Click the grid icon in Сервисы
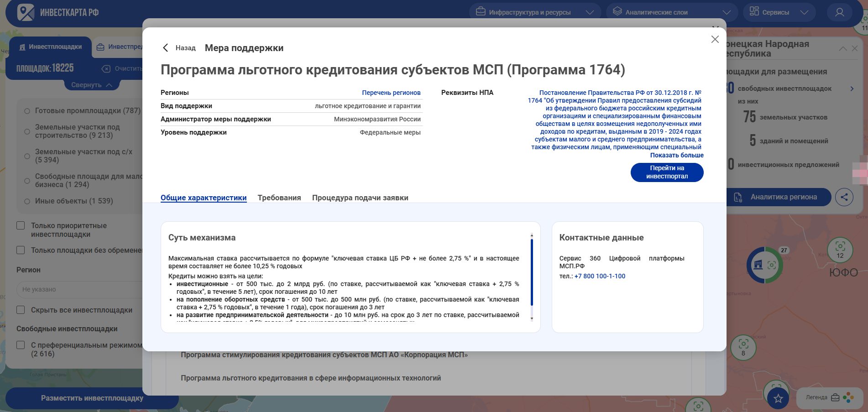Screen dimensions: 868x412 [754, 11]
